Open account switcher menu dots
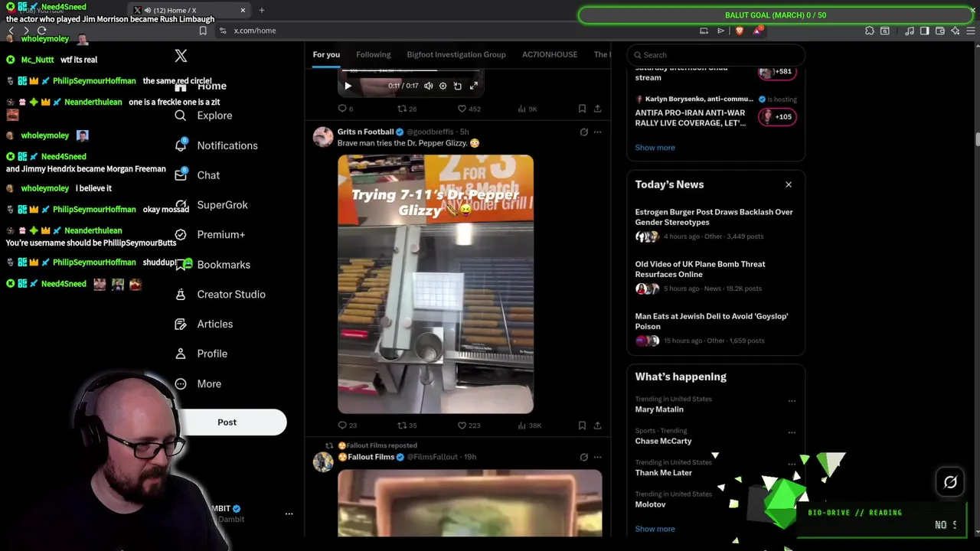This screenshot has height=551, width=980. [289, 514]
